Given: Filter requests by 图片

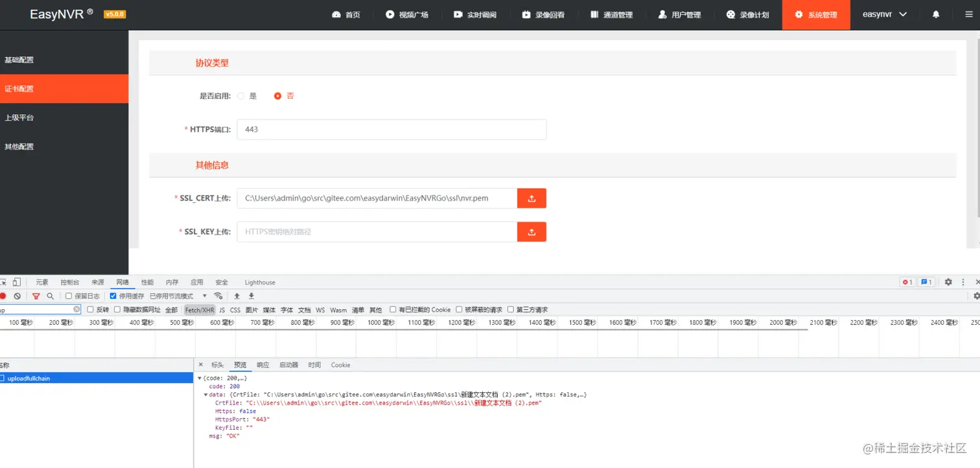Looking at the screenshot, I should 252,310.
